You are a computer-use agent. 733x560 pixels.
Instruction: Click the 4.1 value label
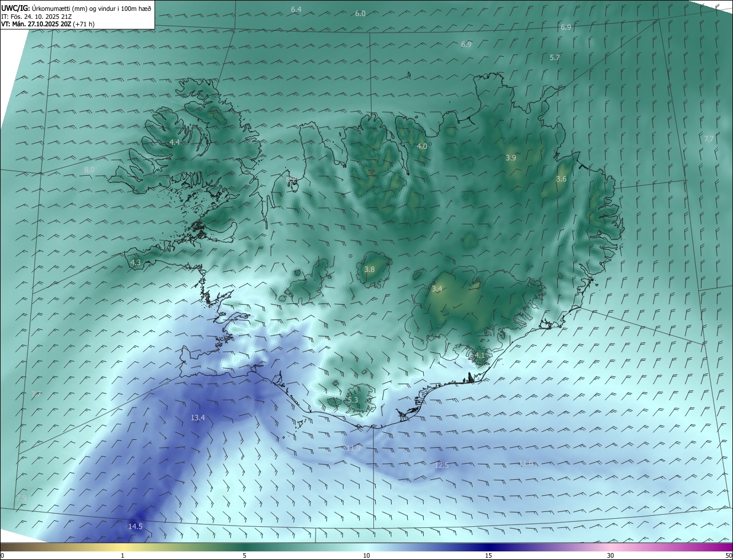click(480, 356)
